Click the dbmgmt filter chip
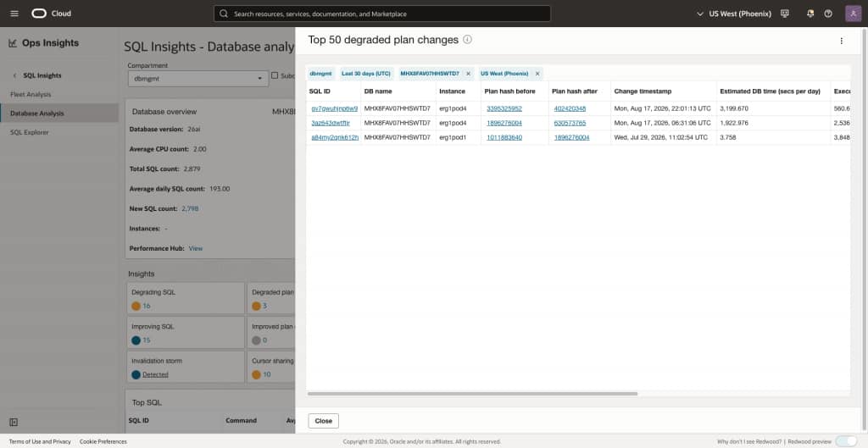Screen dimensions: 868x448 point(320,74)
